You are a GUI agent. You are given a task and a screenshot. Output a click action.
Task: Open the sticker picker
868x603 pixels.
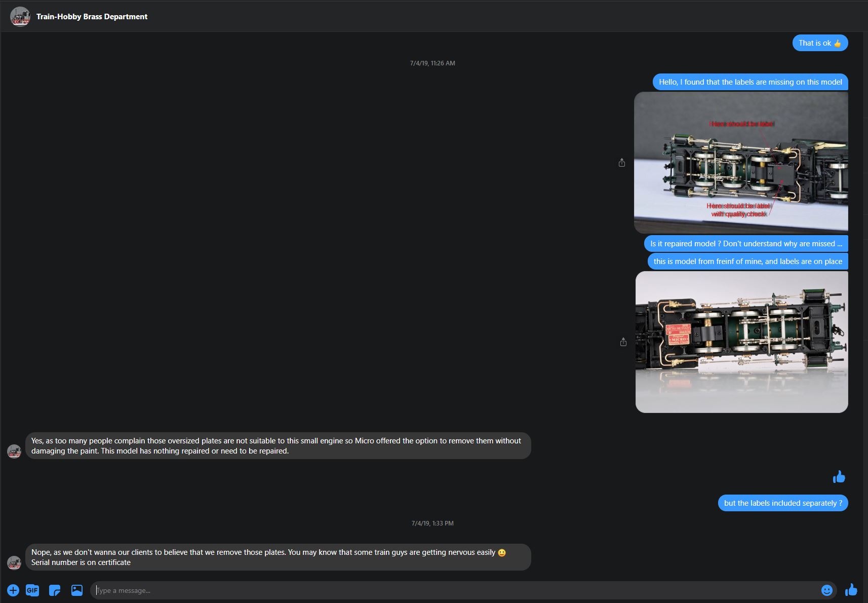(55, 590)
